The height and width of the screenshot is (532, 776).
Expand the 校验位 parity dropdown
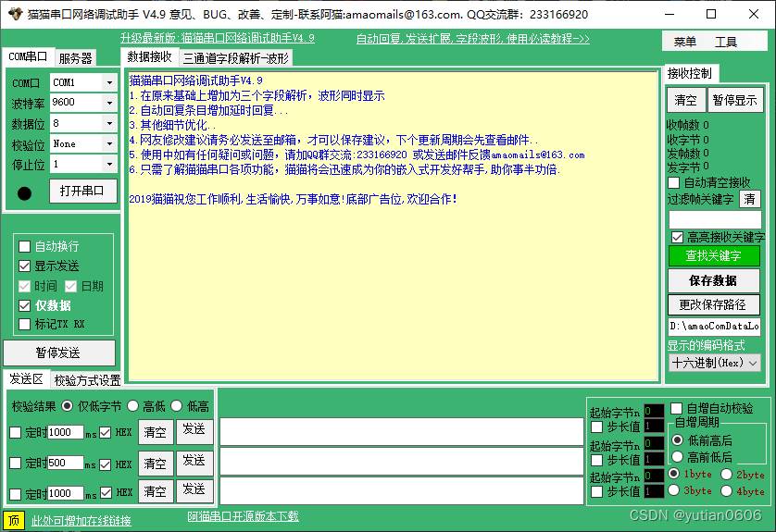point(110,144)
